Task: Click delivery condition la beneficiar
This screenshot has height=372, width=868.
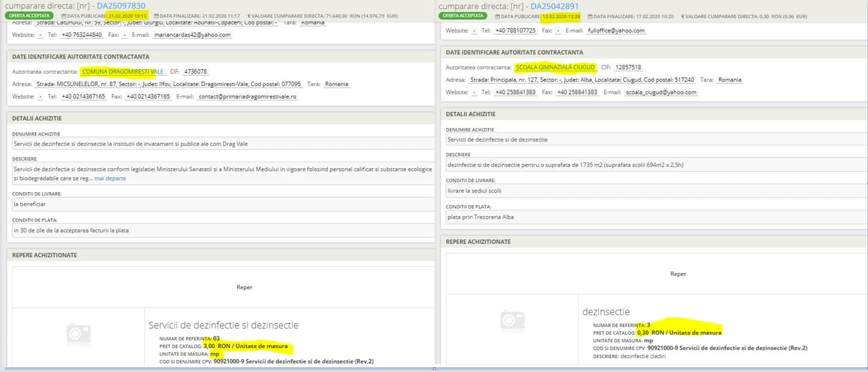Action: [x=222, y=204]
